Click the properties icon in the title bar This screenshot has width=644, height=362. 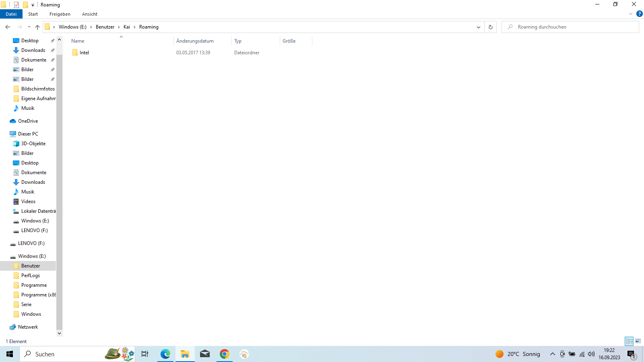click(17, 5)
